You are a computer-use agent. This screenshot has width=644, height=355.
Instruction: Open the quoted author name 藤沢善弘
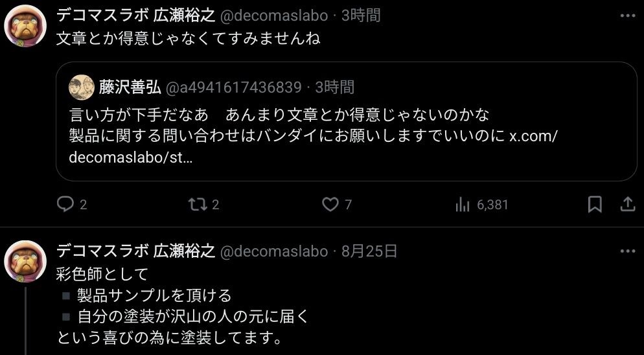tap(130, 87)
